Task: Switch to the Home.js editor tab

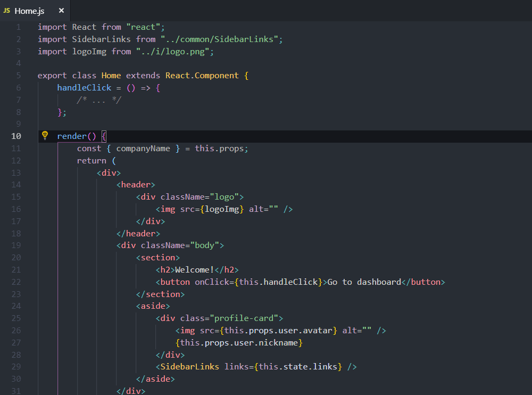Action: [x=29, y=10]
